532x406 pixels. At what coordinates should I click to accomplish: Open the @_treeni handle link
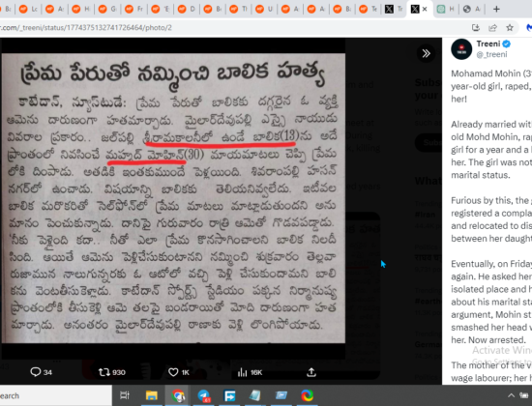[x=491, y=54]
